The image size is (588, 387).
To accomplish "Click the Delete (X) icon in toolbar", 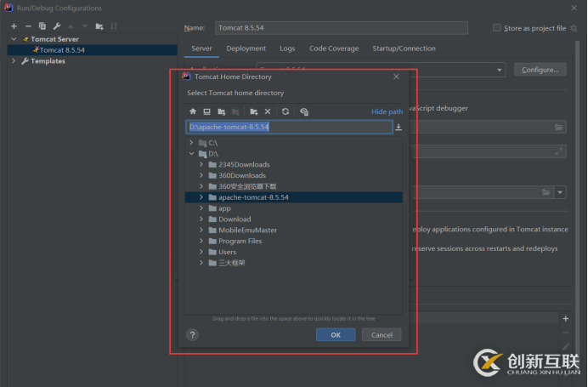I will coord(268,111).
